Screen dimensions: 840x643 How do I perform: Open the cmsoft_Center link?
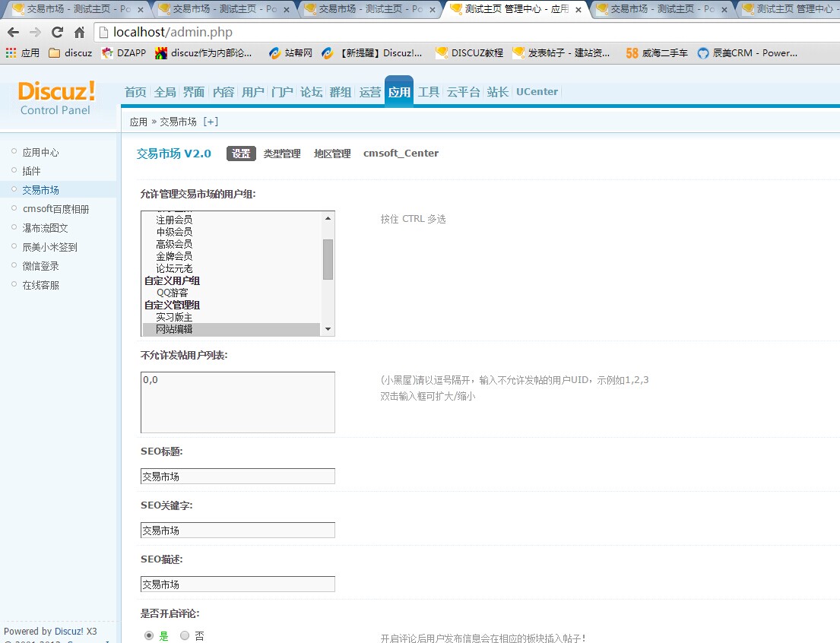click(x=401, y=154)
